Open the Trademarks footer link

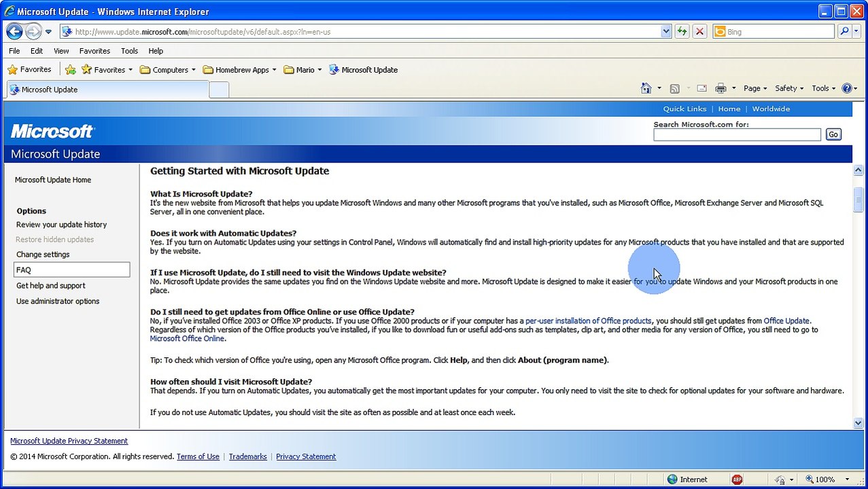coord(247,456)
